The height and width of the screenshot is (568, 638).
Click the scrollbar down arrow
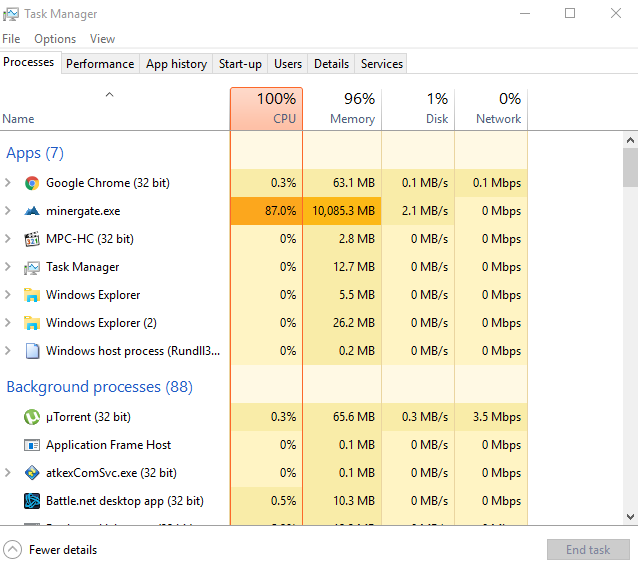630,517
